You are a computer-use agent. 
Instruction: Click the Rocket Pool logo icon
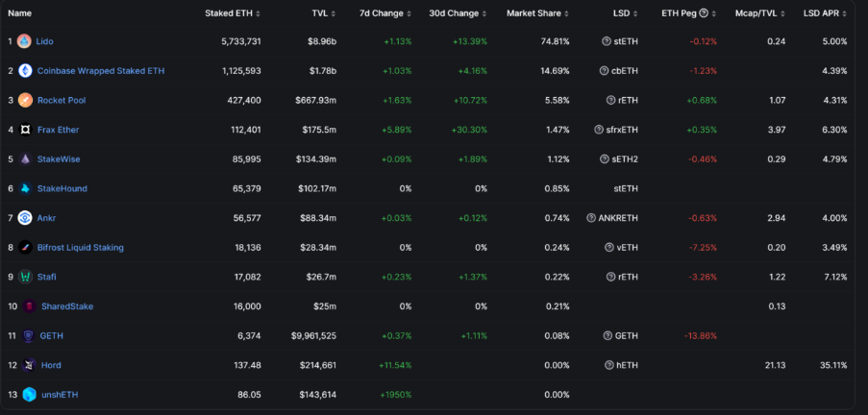click(x=25, y=100)
